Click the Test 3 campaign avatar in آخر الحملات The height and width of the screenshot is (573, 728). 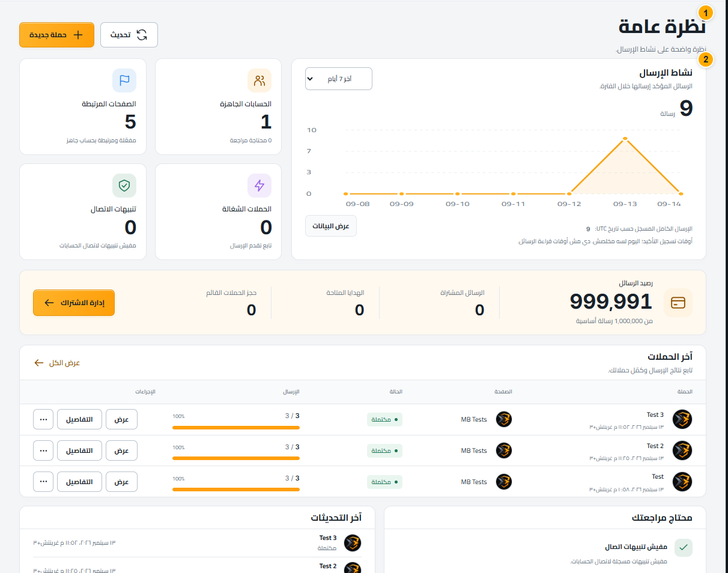pos(682,419)
